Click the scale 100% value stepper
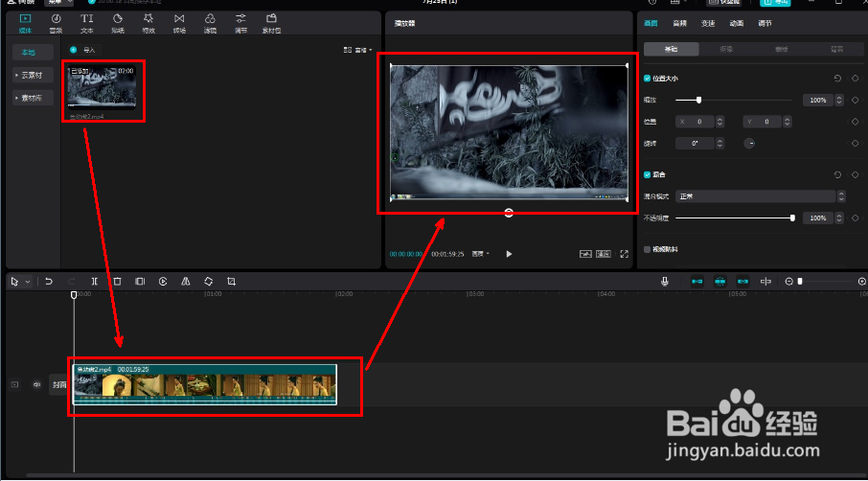Viewport: 868px width, 481px height. point(839,101)
